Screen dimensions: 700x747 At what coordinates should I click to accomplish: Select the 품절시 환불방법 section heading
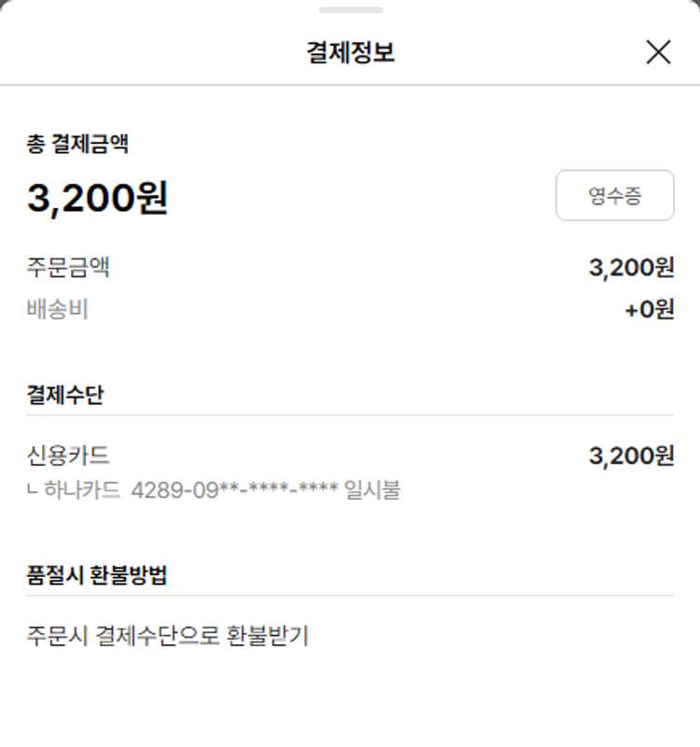(97, 575)
